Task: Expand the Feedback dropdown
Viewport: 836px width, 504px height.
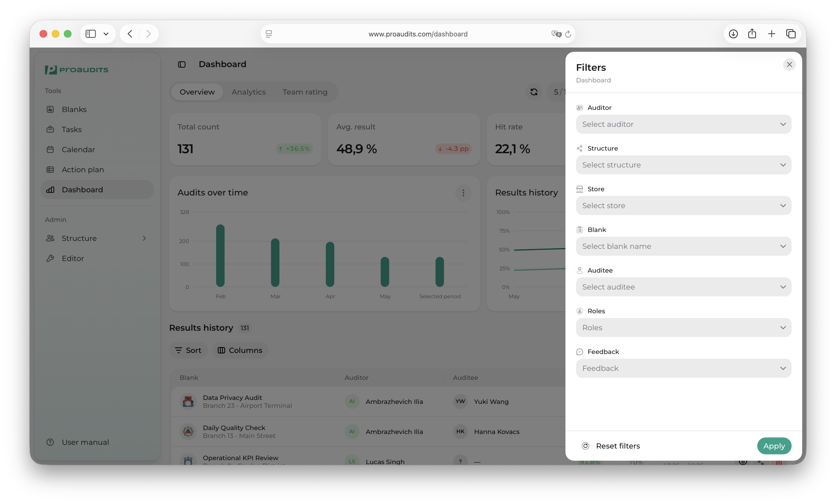Action: (x=683, y=368)
